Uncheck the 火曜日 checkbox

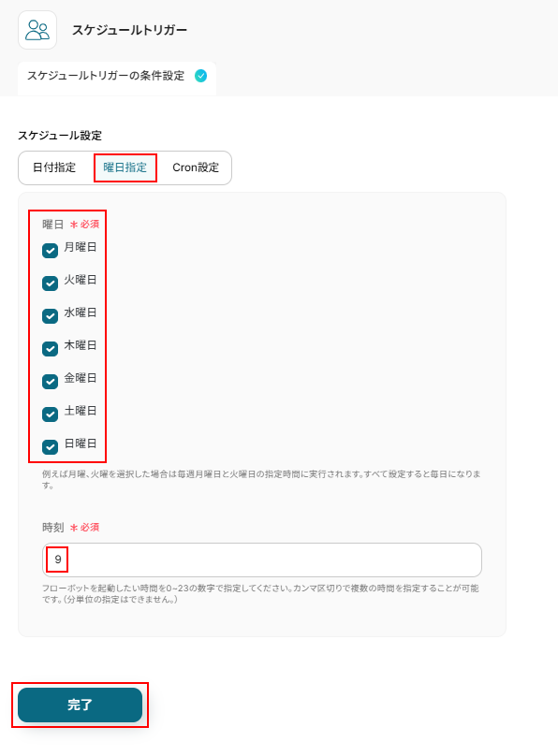coord(51,283)
